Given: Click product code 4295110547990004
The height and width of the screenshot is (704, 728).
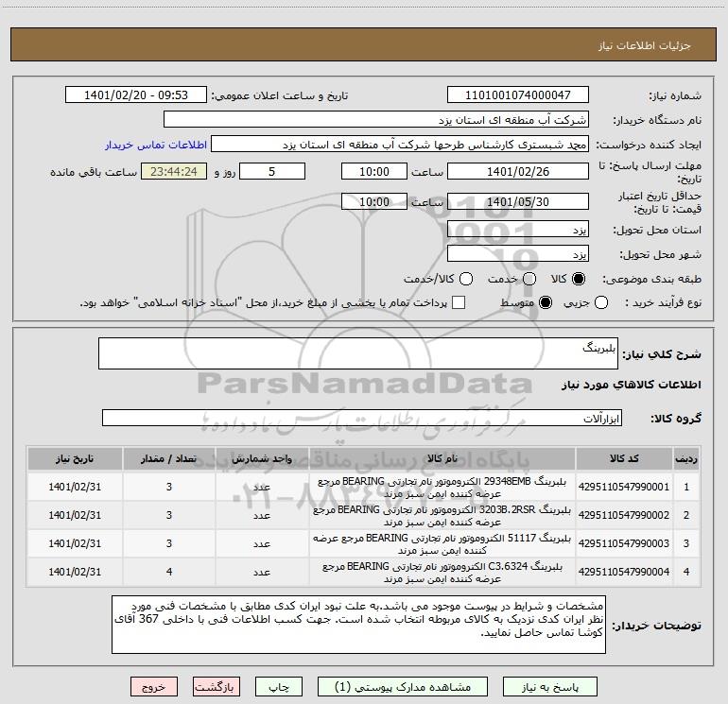Looking at the screenshot, I should pos(624,572).
